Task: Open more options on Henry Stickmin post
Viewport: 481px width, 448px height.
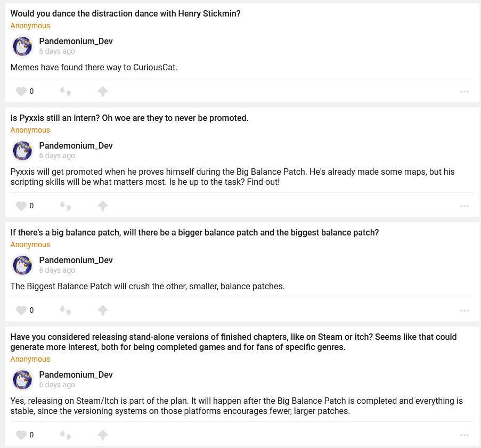Action: pos(464,92)
